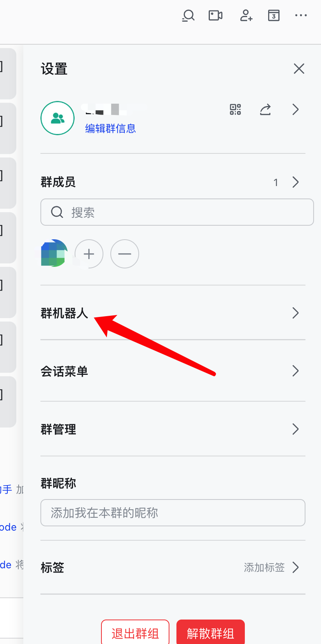Image resolution: width=321 pixels, height=644 pixels.
Task: Open the 群机器人 settings row
Action: point(173,313)
